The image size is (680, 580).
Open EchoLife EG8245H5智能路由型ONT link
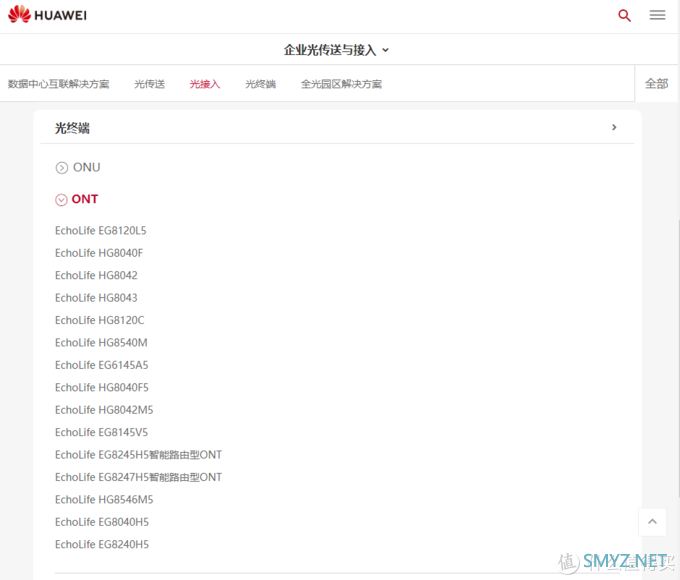[x=138, y=455]
